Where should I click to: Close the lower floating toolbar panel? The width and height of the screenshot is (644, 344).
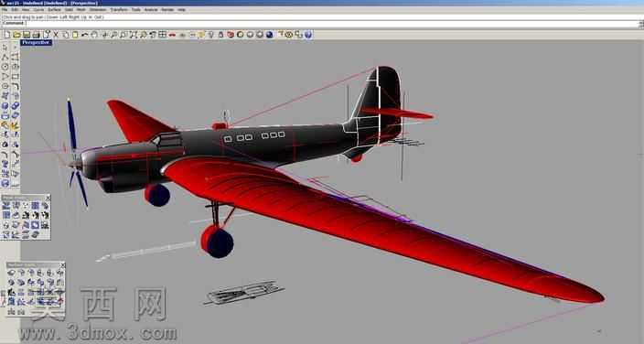click(63, 265)
